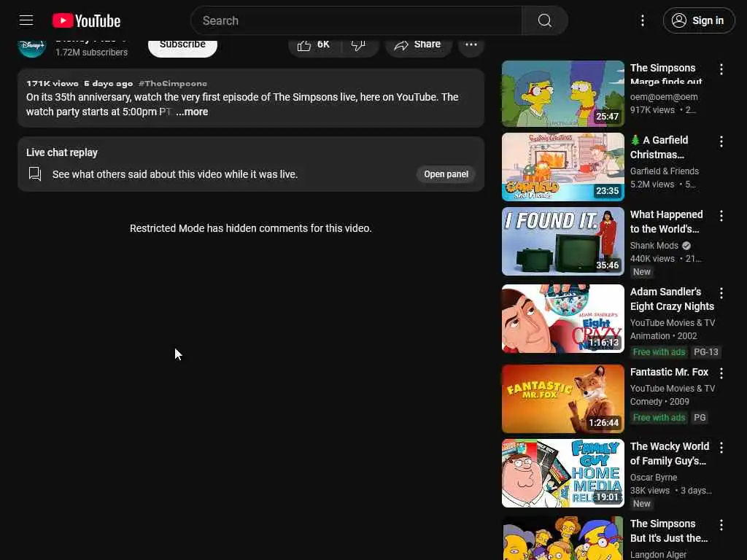Open Fantastic Mr. Fox movie thumbnail
This screenshot has height=560, width=747.
pos(562,399)
